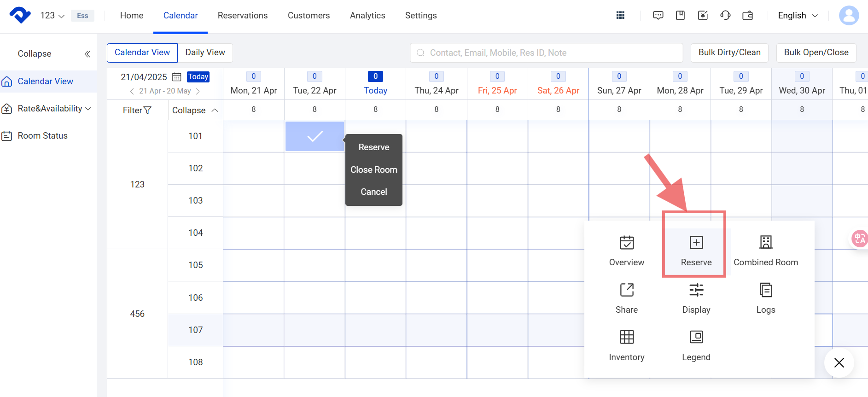Collapse the left sidebar
868x397 pixels.
click(87, 54)
